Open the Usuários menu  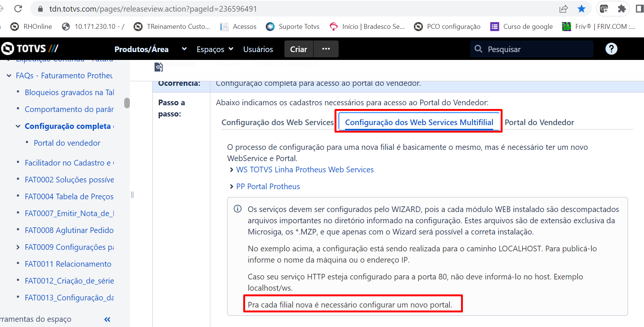pos(258,49)
